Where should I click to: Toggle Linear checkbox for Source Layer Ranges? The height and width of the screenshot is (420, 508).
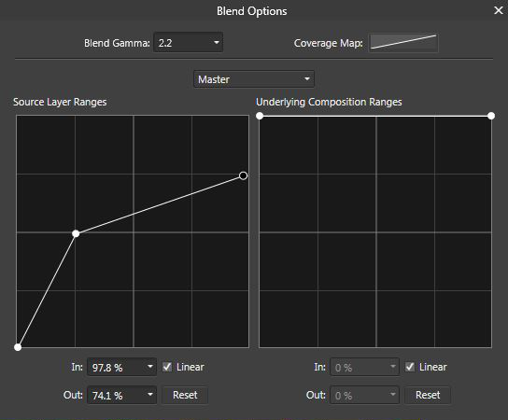[x=167, y=367]
